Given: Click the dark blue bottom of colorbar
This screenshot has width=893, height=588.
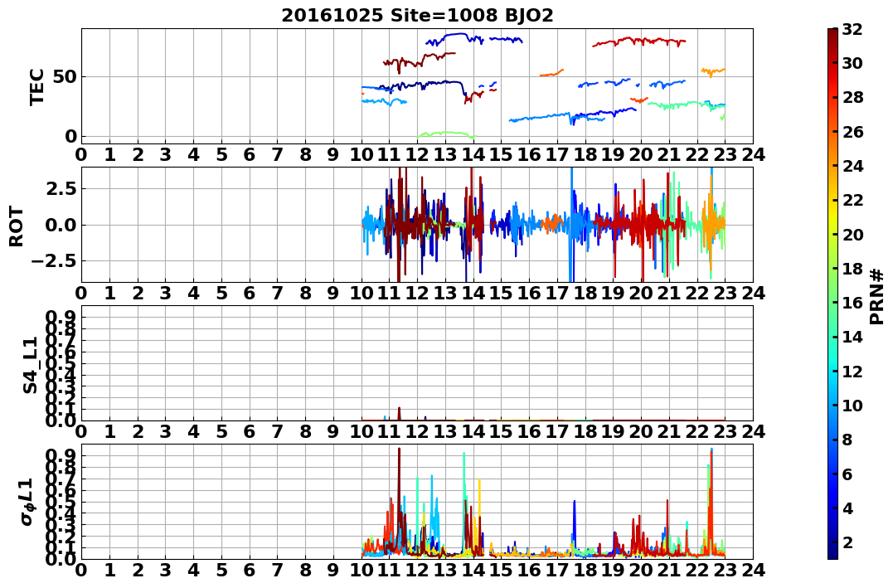Looking at the screenshot, I should coord(832,554).
